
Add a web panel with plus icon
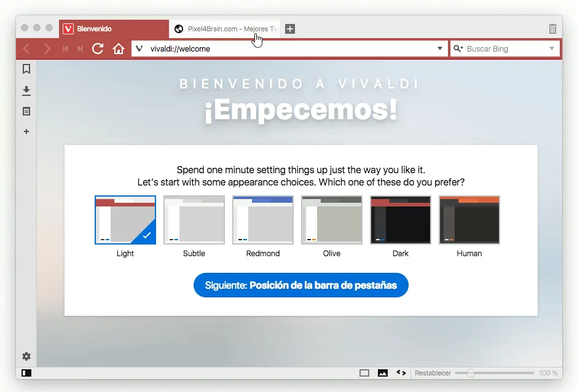(26, 131)
